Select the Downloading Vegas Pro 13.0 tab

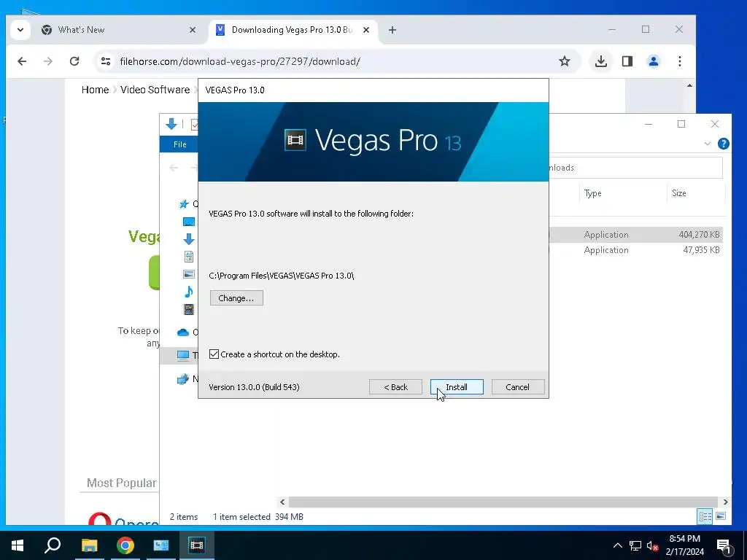(292, 30)
